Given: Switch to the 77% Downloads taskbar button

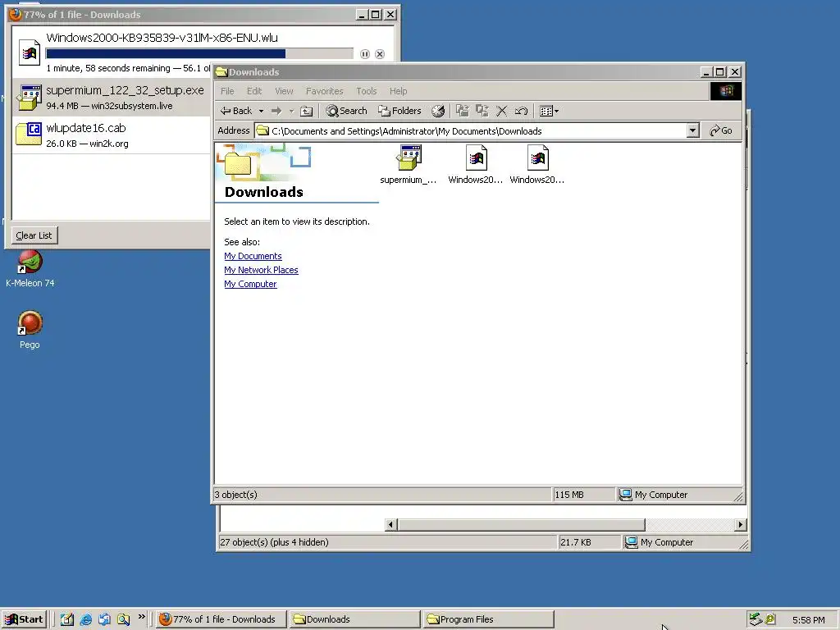Looking at the screenshot, I should coord(221,619).
